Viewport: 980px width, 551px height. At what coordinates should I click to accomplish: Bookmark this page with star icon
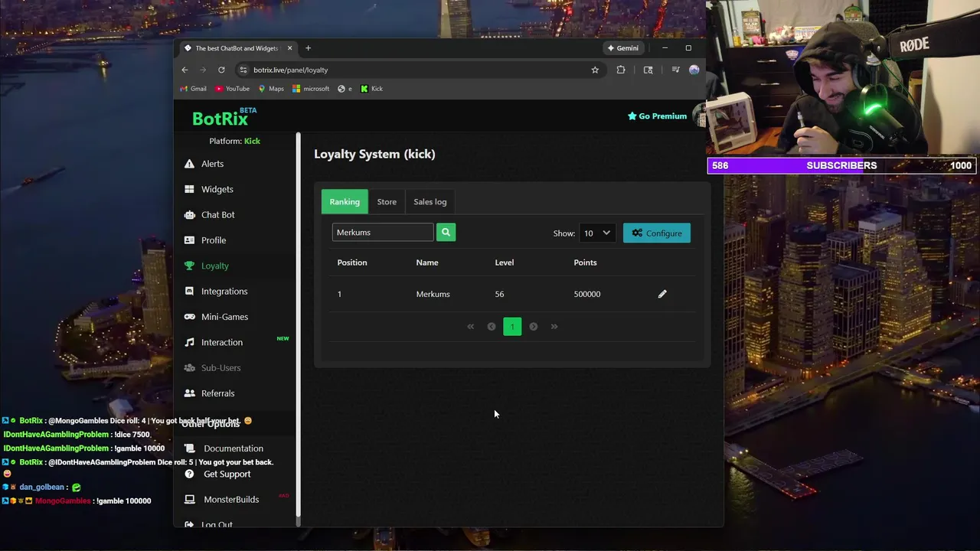coord(595,70)
